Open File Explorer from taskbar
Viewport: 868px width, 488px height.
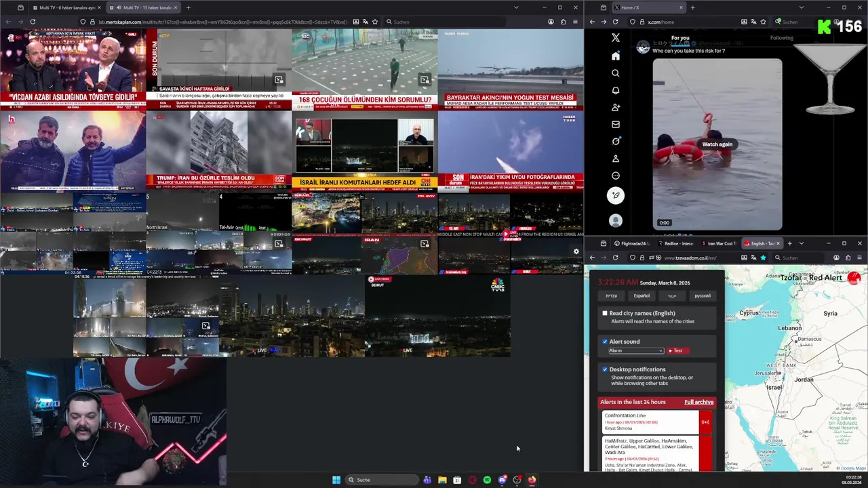tap(442, 480)
